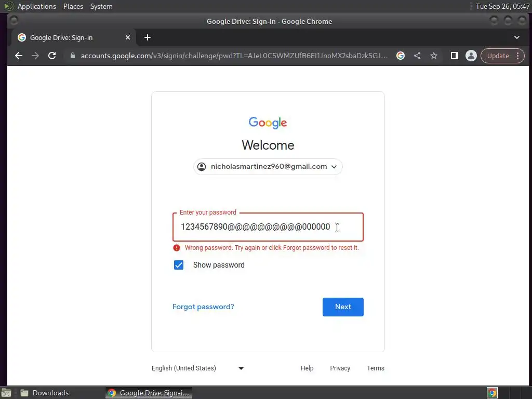Click the Forgot password? link
This screenshot has width=532, height=399.
point(203,307)
